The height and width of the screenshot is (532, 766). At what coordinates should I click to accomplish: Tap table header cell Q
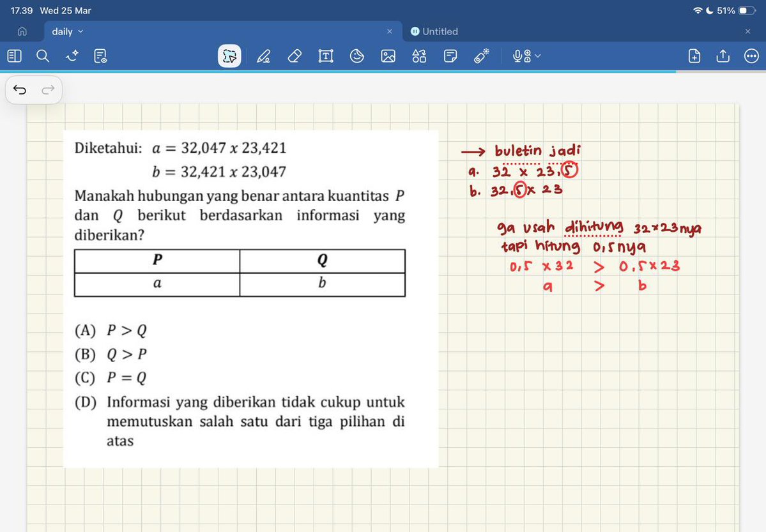[323, 261]
